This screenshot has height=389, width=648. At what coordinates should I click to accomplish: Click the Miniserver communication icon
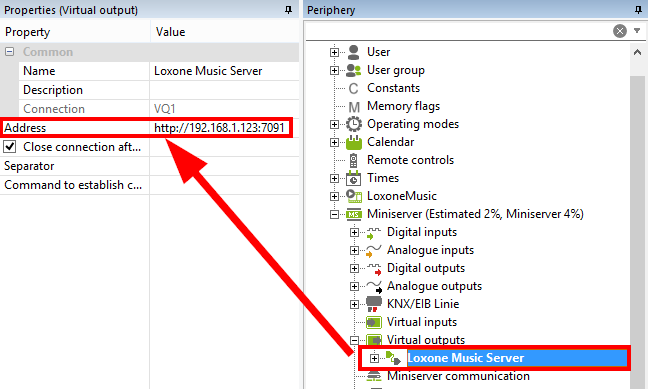[374, 375]
